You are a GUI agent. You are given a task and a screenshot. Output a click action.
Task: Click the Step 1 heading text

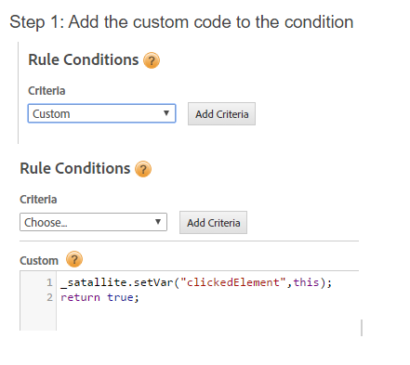click(x=181, y=22)
